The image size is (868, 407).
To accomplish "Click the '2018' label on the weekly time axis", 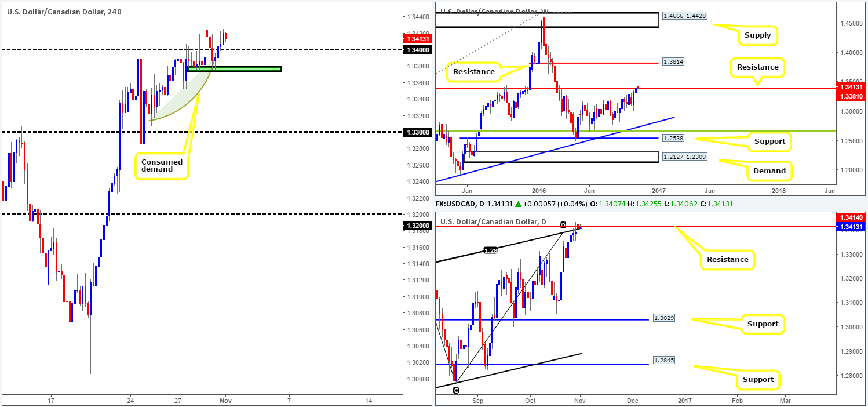I will tap(778, 191).
